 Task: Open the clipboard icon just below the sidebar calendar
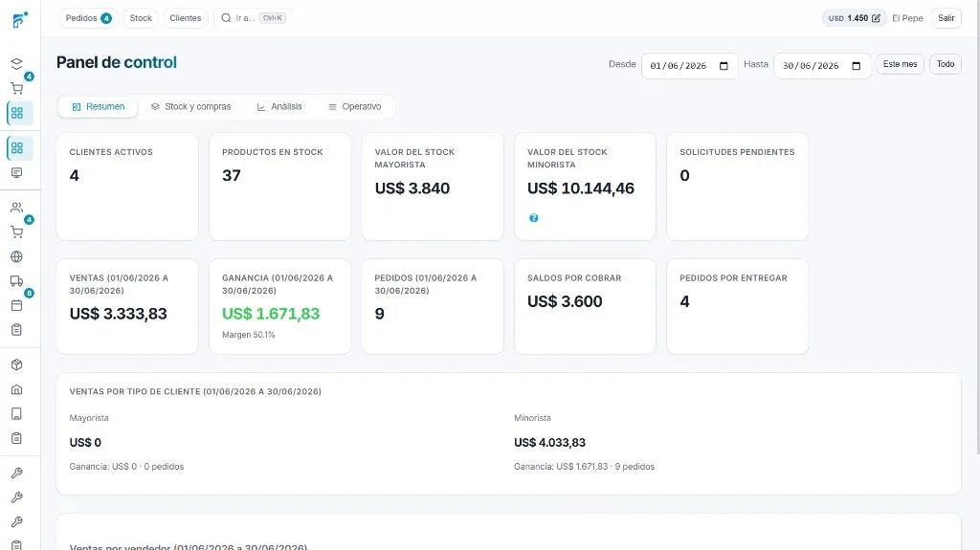(x=17, y=329)
